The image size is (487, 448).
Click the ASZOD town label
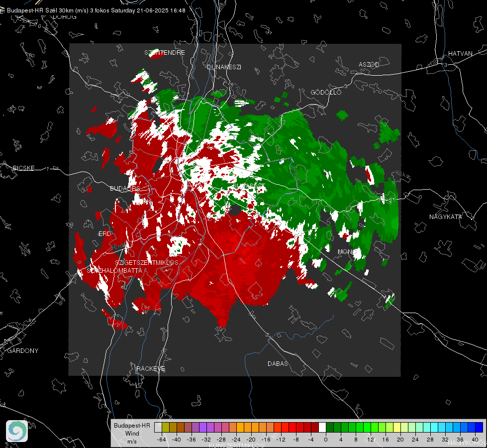[369, 64]
